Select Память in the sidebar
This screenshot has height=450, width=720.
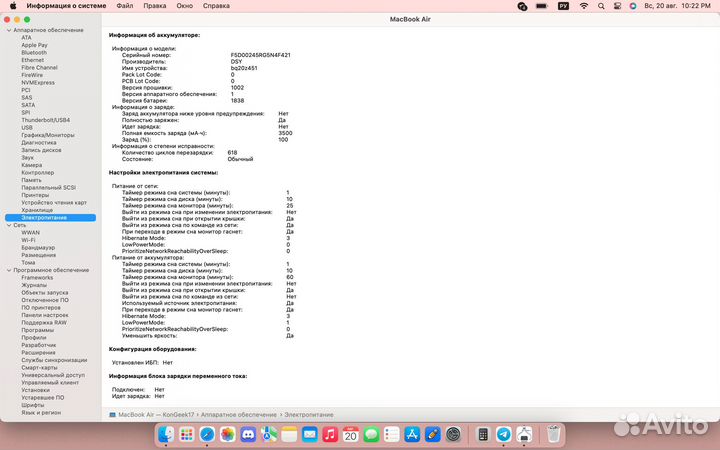(31, 180)
